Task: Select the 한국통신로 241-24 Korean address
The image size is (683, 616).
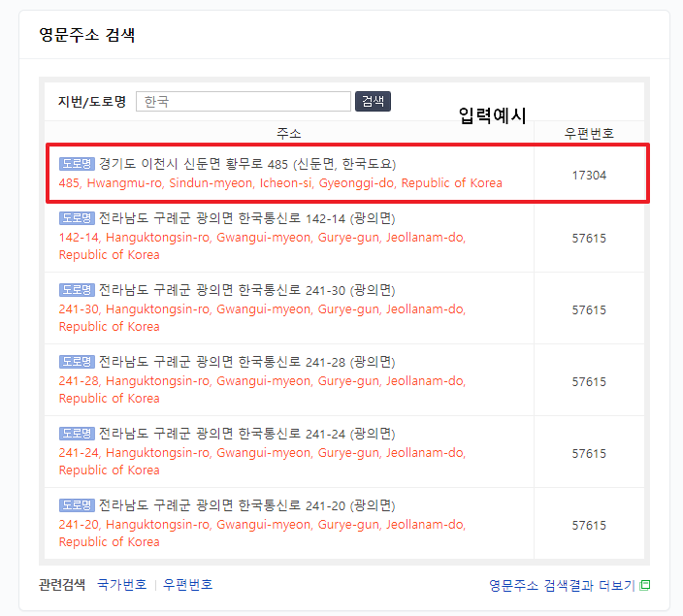Action: tap(247, 434)
